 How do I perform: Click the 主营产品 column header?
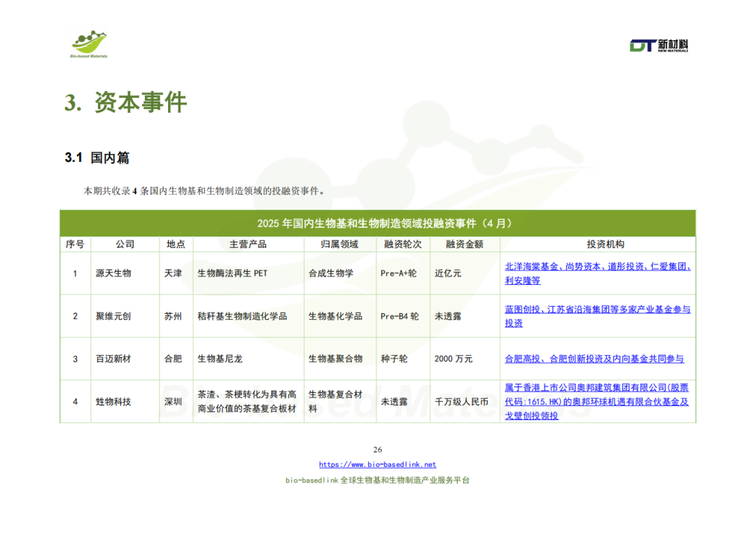click(248, 244)
